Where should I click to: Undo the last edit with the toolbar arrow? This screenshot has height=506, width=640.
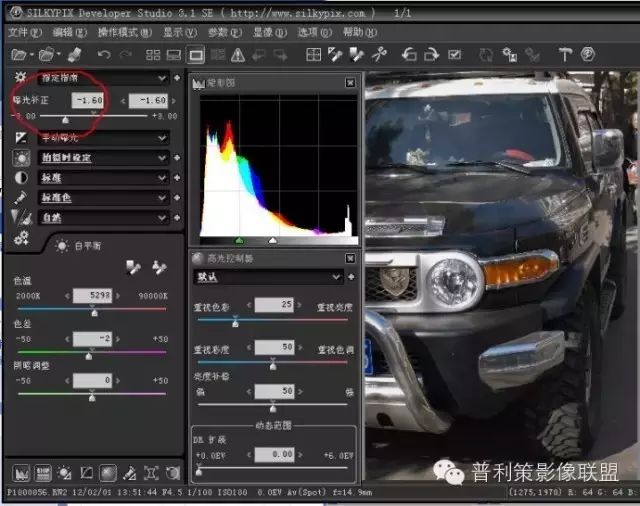pos(104,54)
